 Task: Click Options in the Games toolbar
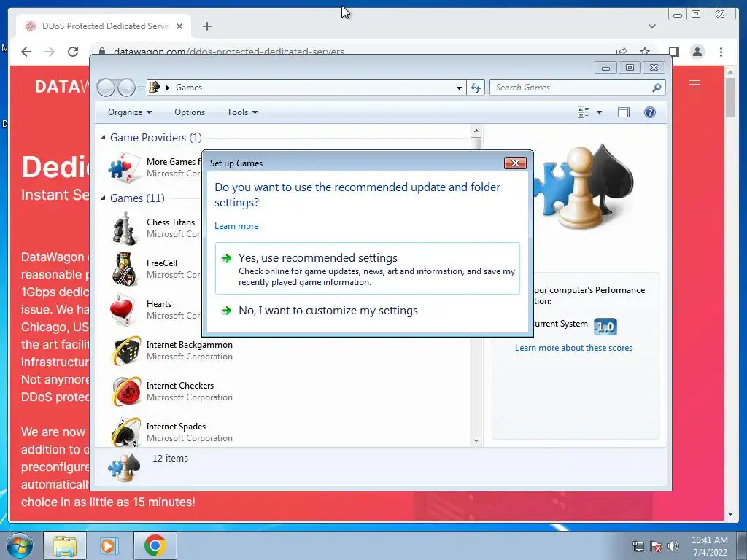[190, 112]
